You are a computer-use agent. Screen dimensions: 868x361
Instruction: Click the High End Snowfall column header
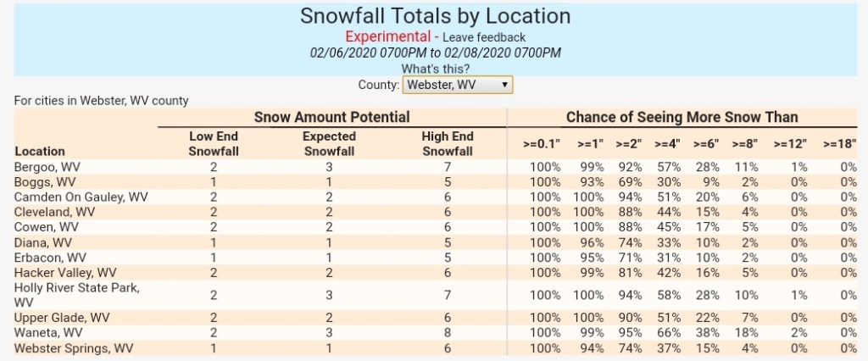click(x=447, y=143)
